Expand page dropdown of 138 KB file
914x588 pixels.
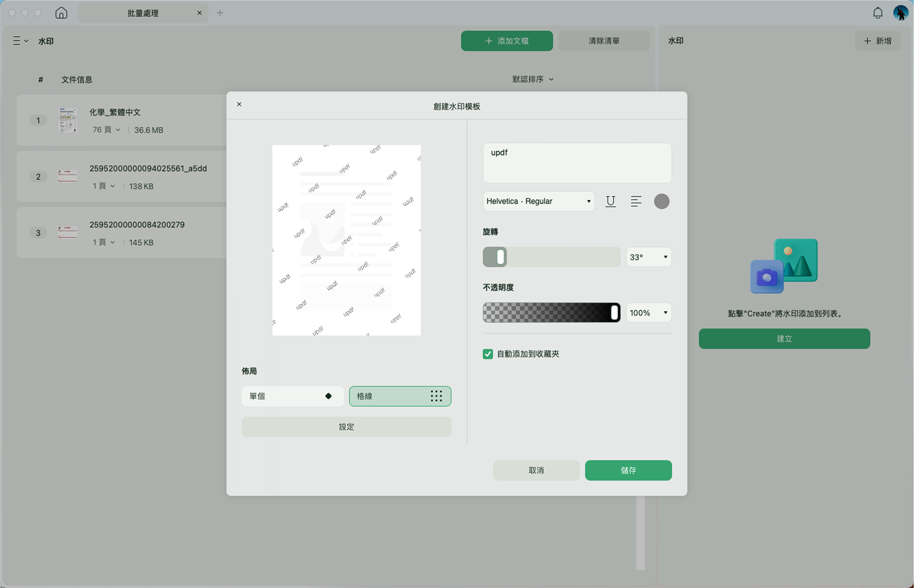(x=104, y=186)
